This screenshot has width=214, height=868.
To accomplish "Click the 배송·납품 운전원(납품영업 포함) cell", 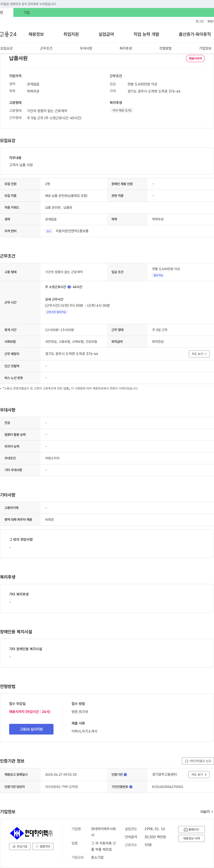I will (x=66, y=196).
